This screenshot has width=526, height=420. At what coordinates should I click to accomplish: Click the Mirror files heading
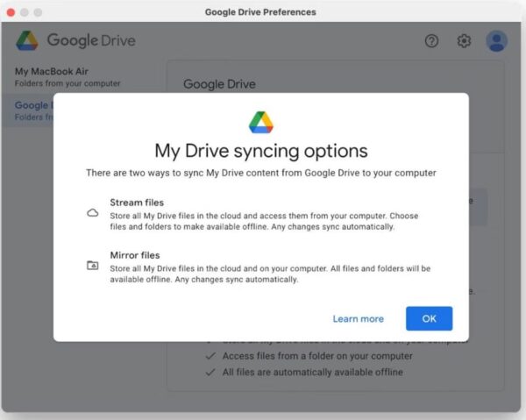tap(135, 255)
